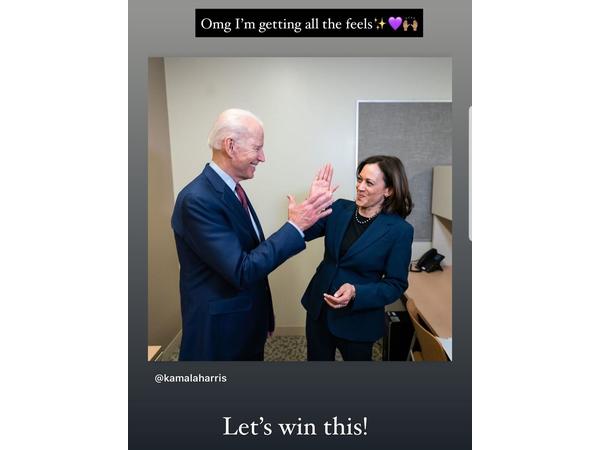This screenshot has width=600, height=450.
Task: Click the woman's pearl necklace
Action: pos(365,218)
